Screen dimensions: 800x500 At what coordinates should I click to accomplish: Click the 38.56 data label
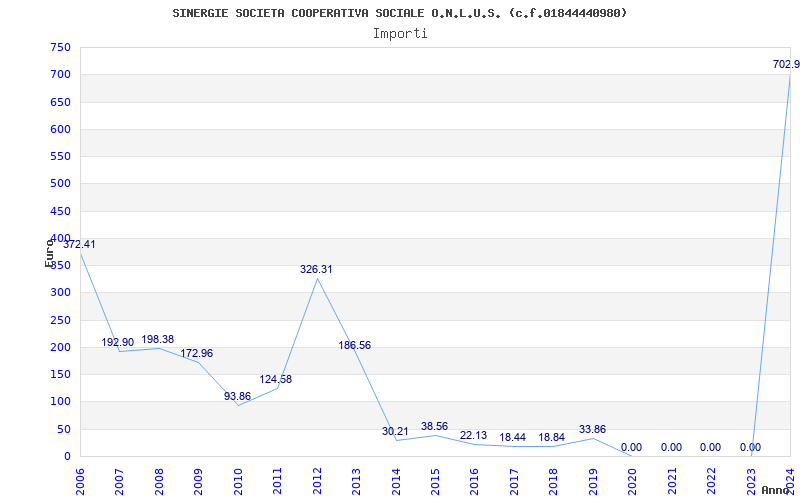tap(434, 426)
